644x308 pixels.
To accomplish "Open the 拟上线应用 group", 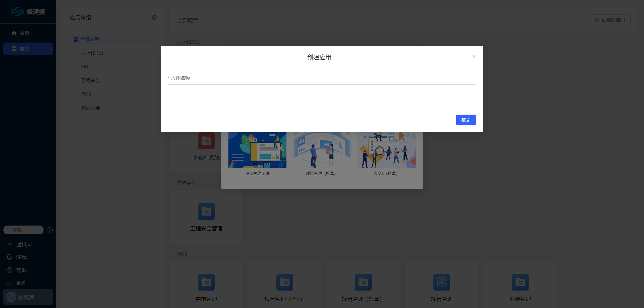I will 93,53.
